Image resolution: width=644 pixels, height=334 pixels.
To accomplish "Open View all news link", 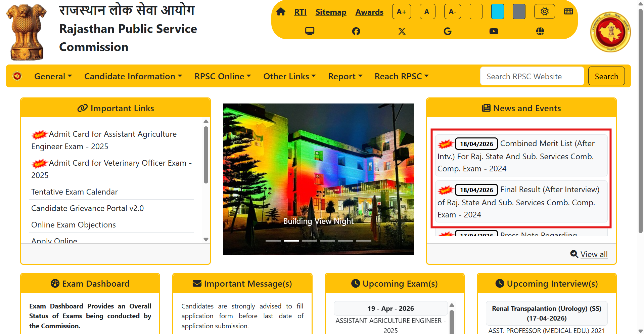I will 594,254.
